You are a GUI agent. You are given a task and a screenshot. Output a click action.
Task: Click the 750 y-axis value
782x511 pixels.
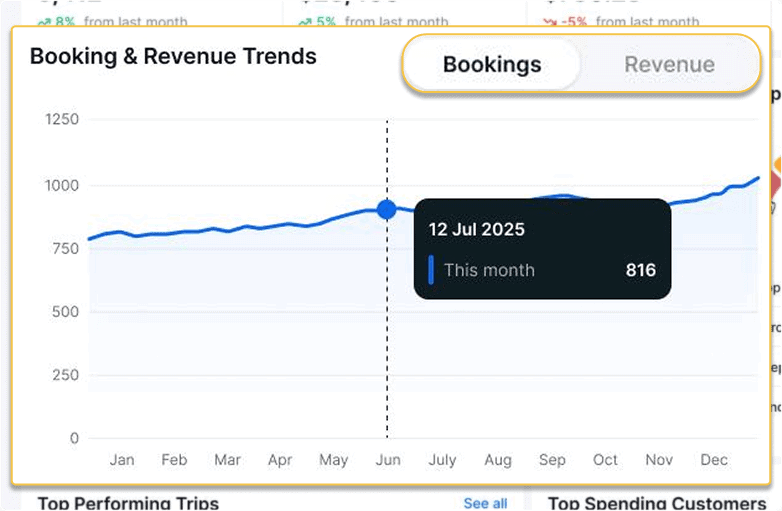[x=65, y=248]
